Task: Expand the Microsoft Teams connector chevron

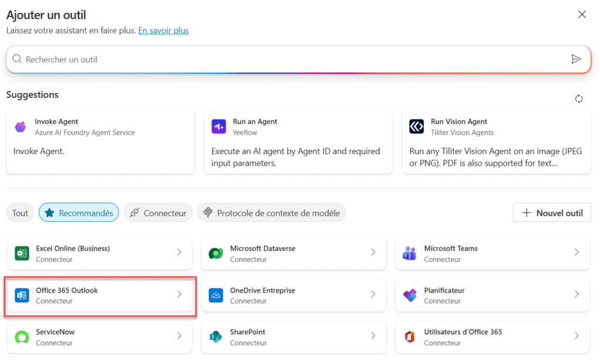Action: [x=577, y=252]
